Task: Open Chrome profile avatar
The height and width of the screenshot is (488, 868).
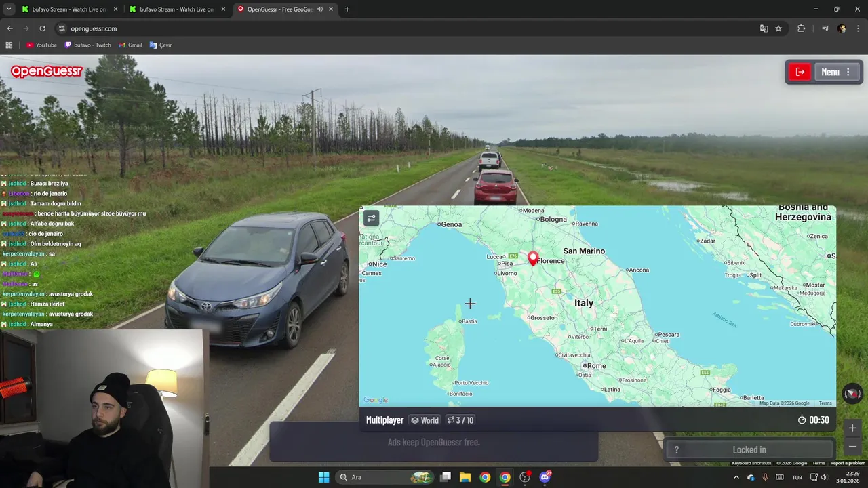Action: [x=842, y=28]
